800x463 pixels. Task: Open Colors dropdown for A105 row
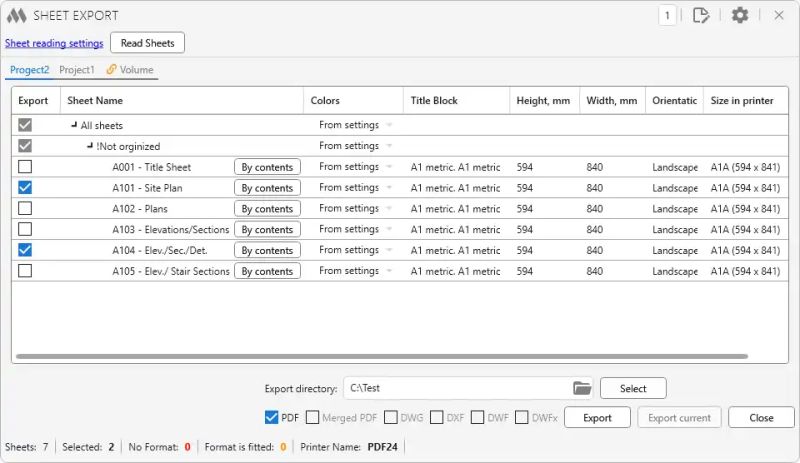click(389, 271)
